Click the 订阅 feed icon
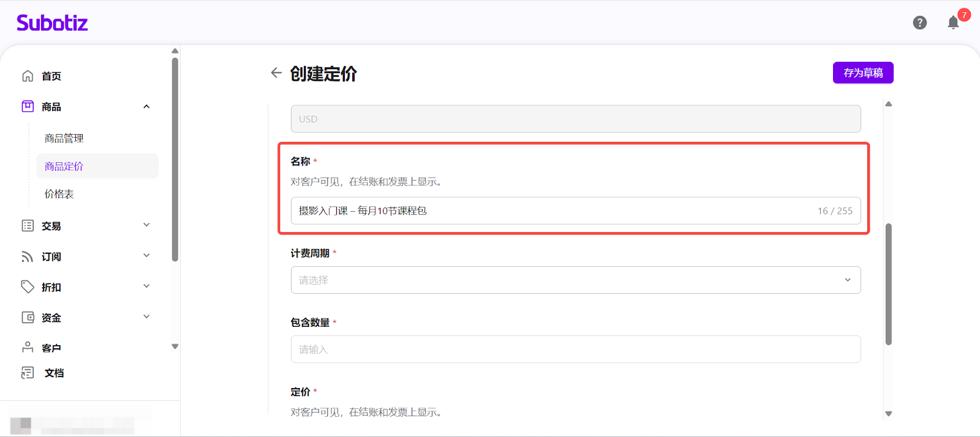Screen dimensions: 980x437 coord(28,256)
